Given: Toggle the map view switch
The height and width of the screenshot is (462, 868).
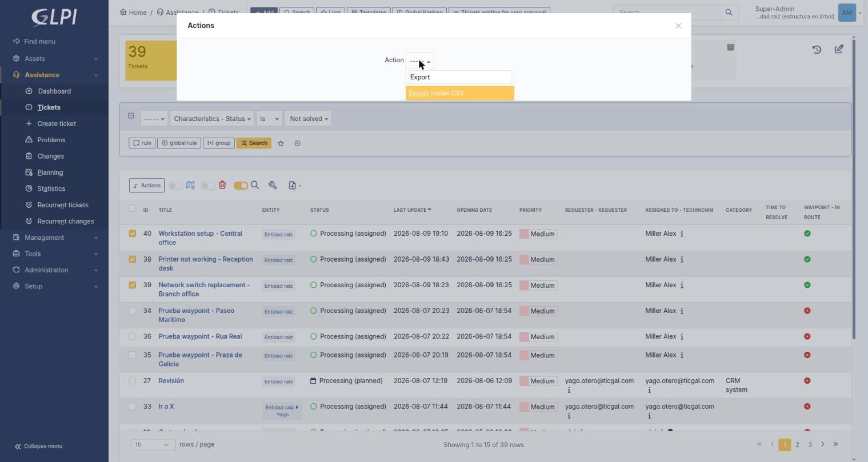Looking at the screenshot, I should 175,186.
